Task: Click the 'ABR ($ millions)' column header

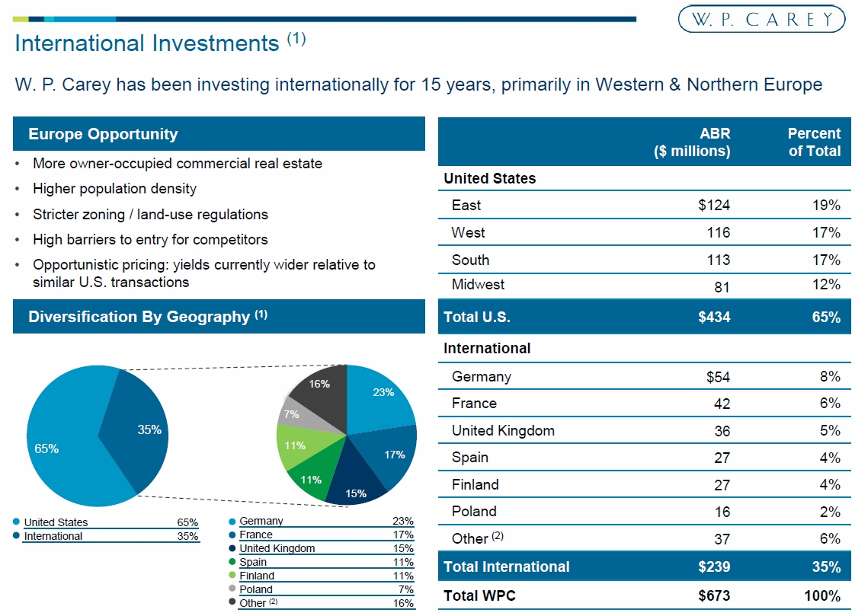Action: click(x=692, y=142)
